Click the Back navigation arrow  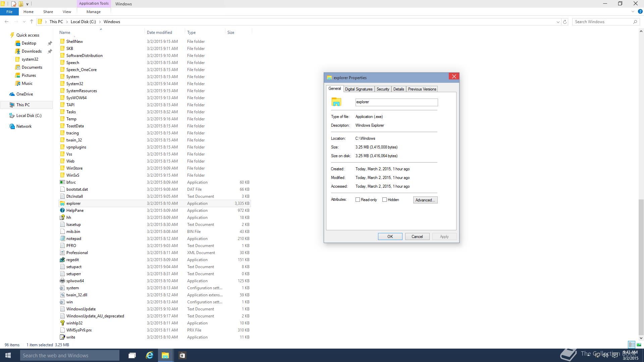tap(7, 22)
